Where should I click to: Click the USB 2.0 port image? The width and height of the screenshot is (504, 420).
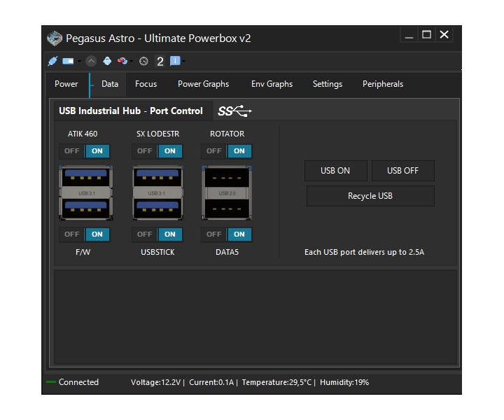227,193
